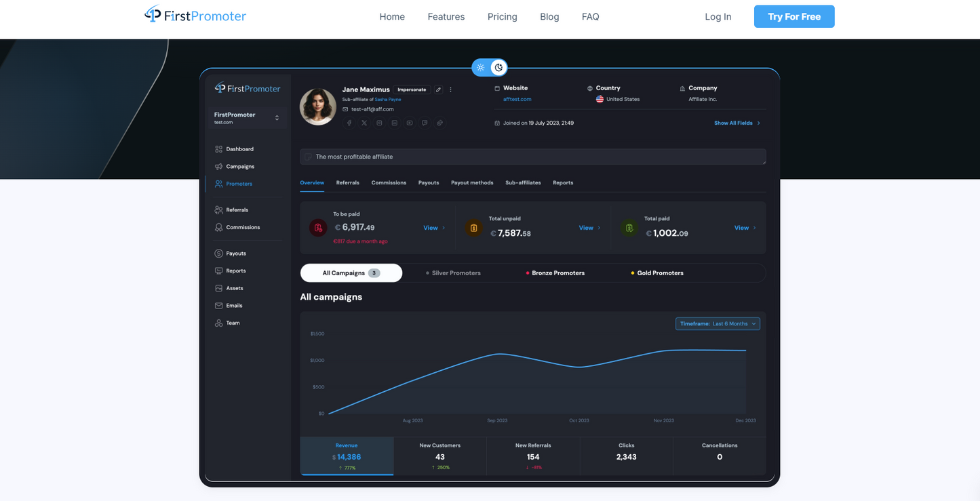Image resolution: width=980 pixels, height=501 pixels.
Task: Switch to Payout methods tab
Action: point(472,183)
